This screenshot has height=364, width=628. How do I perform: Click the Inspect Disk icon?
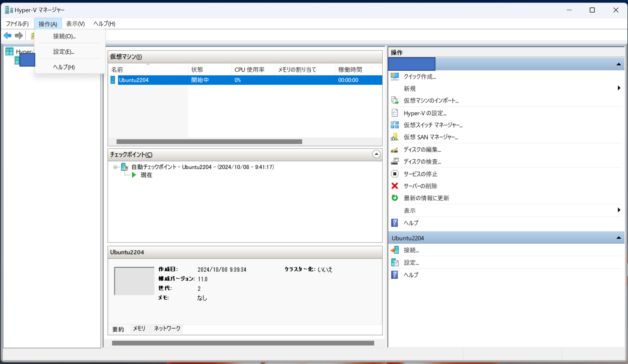395,161
